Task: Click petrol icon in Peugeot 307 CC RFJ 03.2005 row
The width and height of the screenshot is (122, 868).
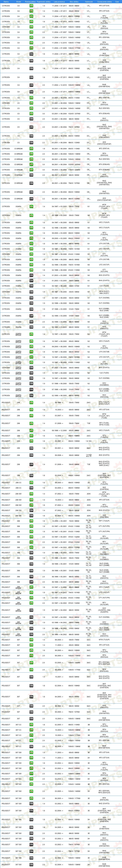Action: pyautogui.click(x=31, y=741)
